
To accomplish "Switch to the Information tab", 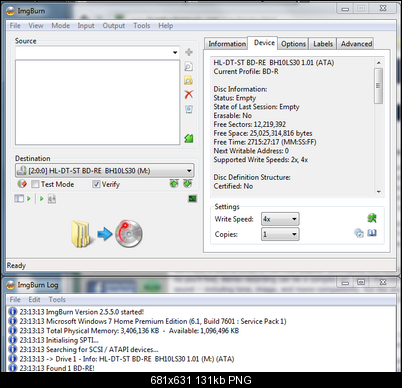I will click(227, 44).
